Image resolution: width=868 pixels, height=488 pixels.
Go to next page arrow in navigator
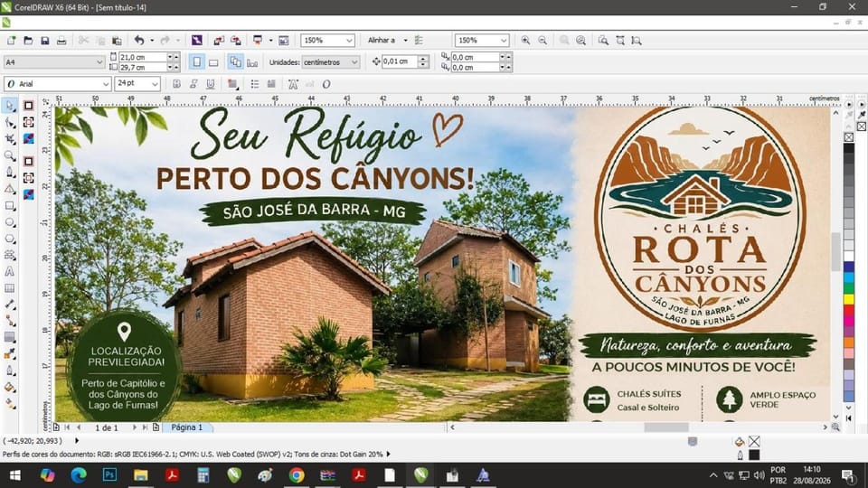(x=134, y=427)
